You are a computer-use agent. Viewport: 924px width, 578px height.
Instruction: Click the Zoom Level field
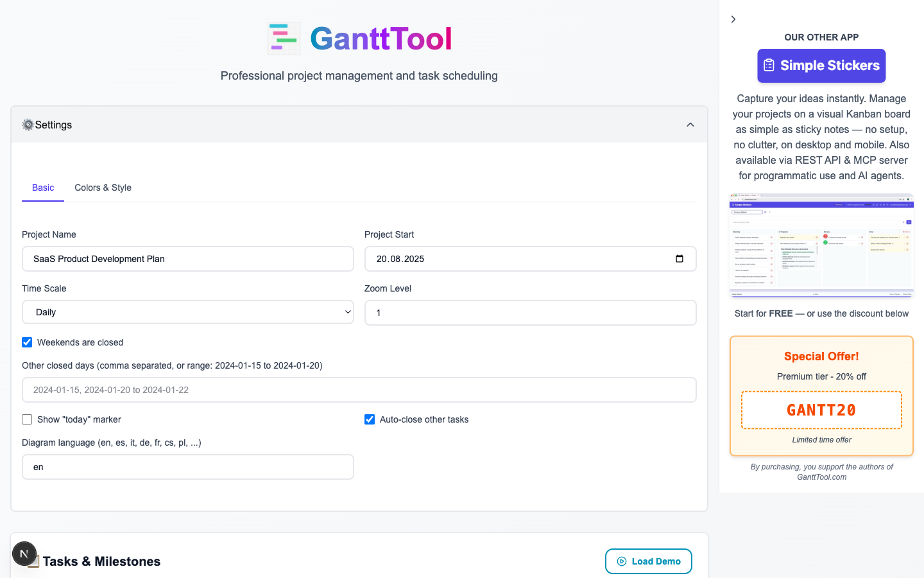(x=531, y=313)
